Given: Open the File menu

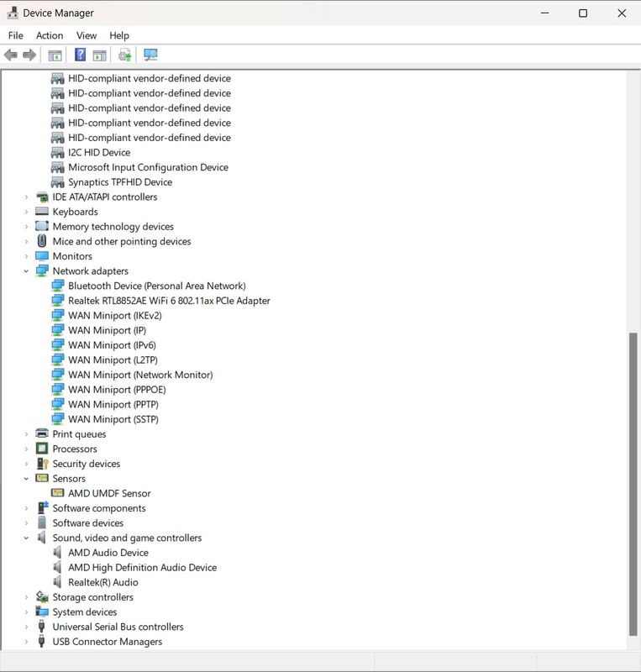Looking at the screenshot, I should (16, 35).
